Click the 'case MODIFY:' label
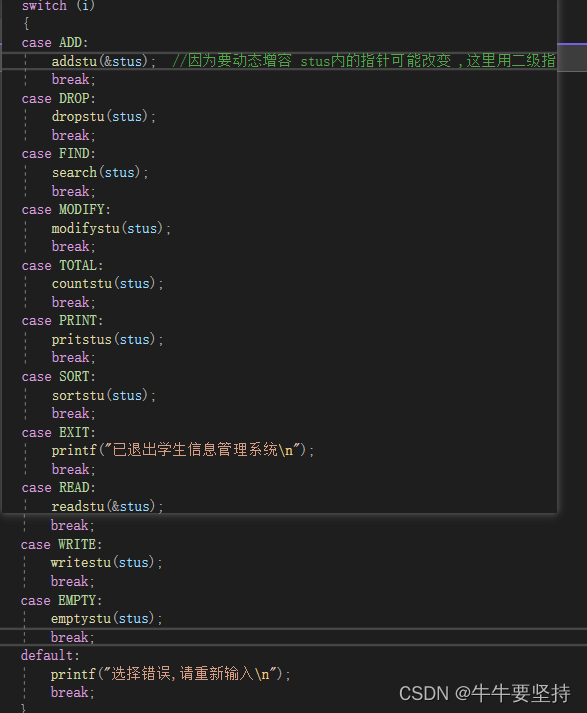This screenshot has height=713, width=587. point(66,210)
